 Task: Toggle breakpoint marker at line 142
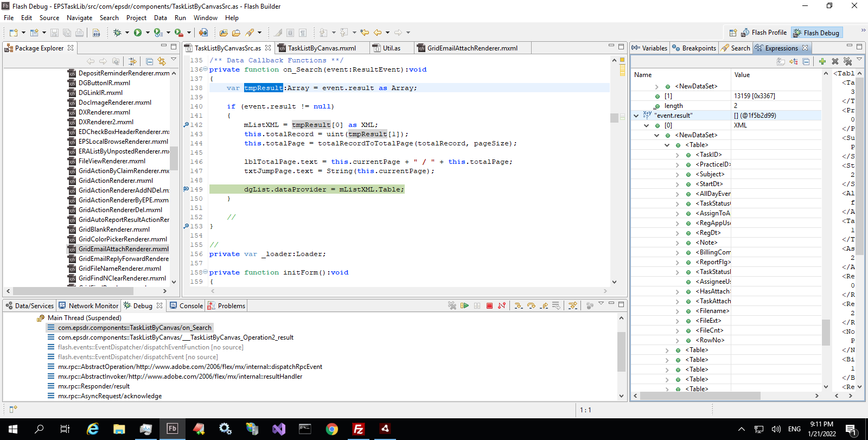click(x=186, y=125)
